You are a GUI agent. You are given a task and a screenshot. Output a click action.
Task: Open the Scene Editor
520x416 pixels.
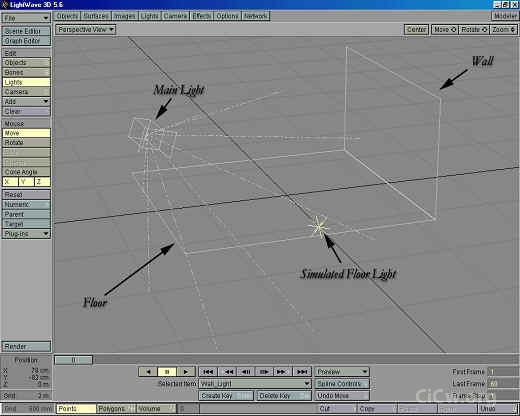click(x=26, y=31)
